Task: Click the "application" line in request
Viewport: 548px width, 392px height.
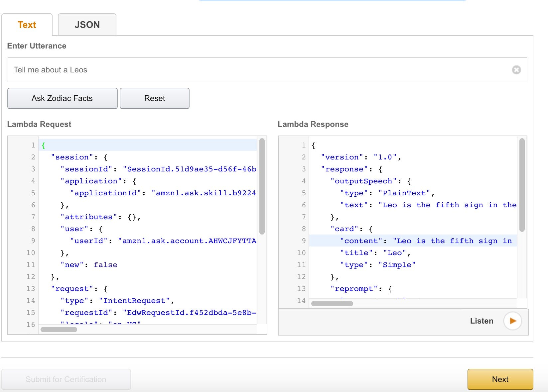Action: coord(98,181)
